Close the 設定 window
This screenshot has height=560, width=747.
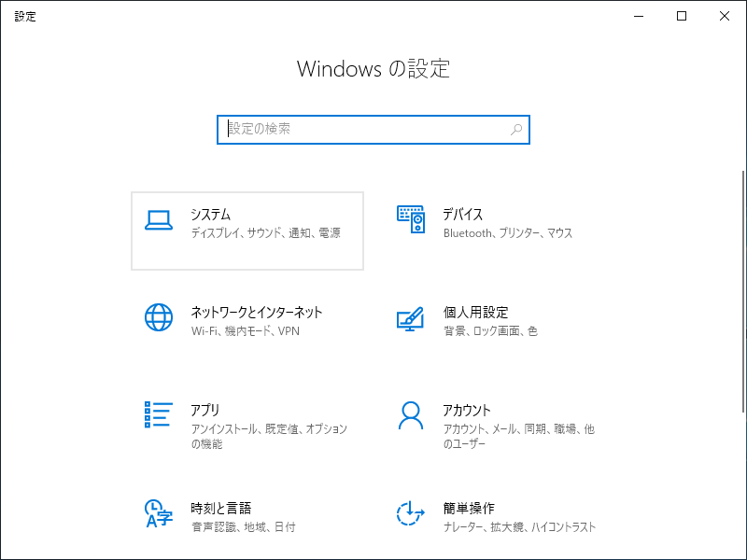(x=725, y=16)
